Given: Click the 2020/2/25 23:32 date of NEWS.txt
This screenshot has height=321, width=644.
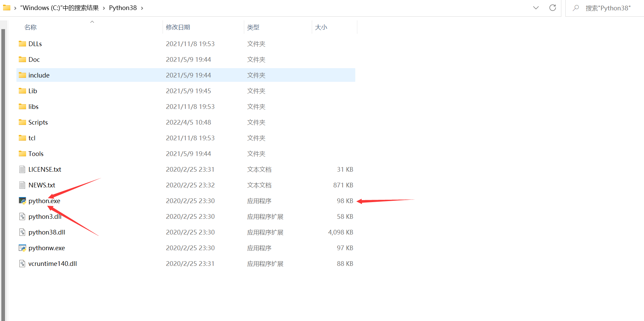Looking at the screenshot, I should 190,185.
